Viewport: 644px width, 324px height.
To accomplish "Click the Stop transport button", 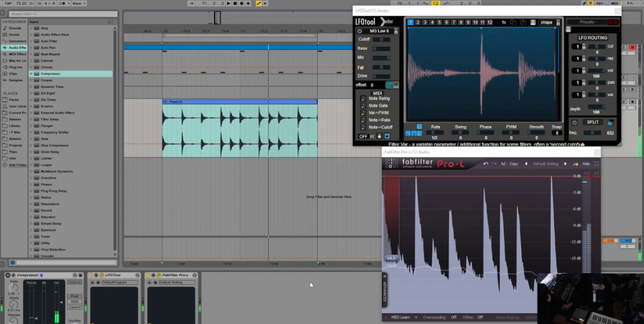I will pos(234,4).
